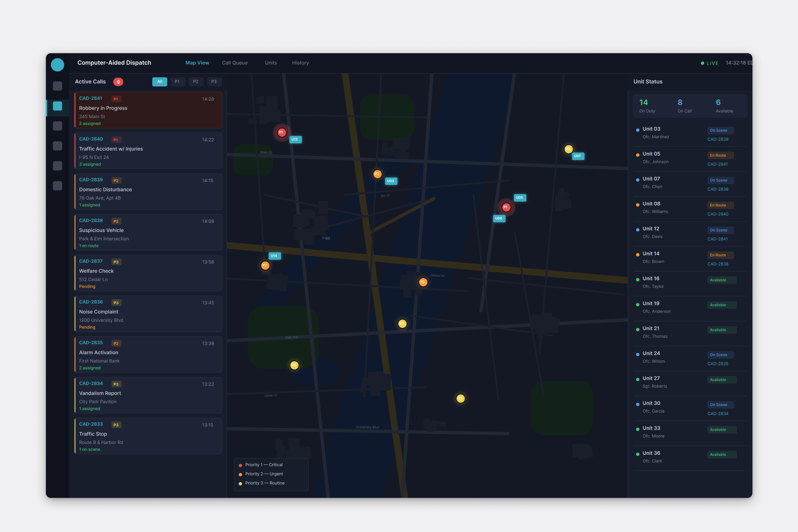Click the yellow P3 marker beside U07
798x532 pixels.
pyautogui.click(x=568, y=149)
